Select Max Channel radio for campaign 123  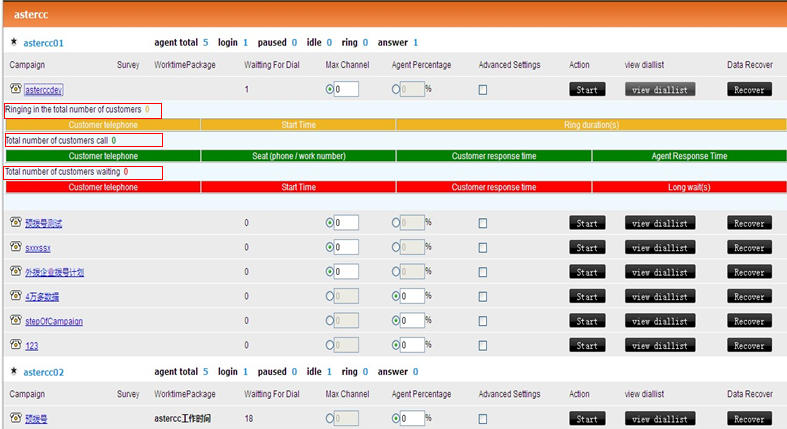(330, 345)
